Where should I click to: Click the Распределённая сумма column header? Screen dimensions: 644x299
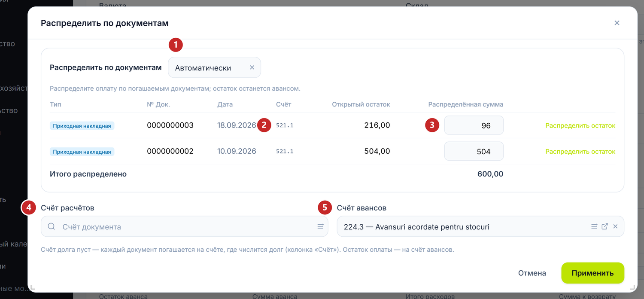tap(466, 104)
